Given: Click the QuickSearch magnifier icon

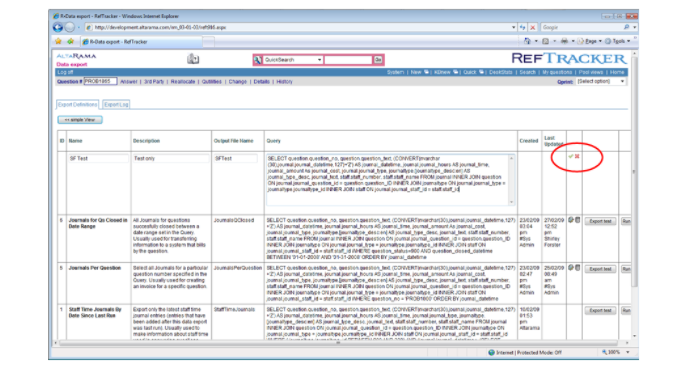Looking at the screenshot, I should pyautogui.click(x=258, y=60).
